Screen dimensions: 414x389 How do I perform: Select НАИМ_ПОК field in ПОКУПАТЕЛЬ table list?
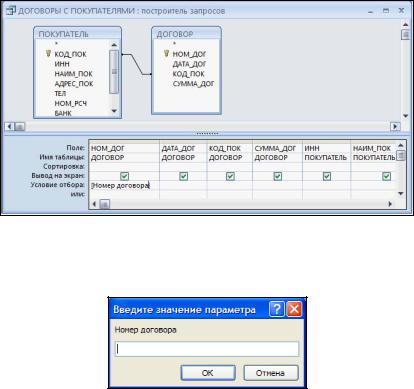pyautogui.click(x=73, y=74)
